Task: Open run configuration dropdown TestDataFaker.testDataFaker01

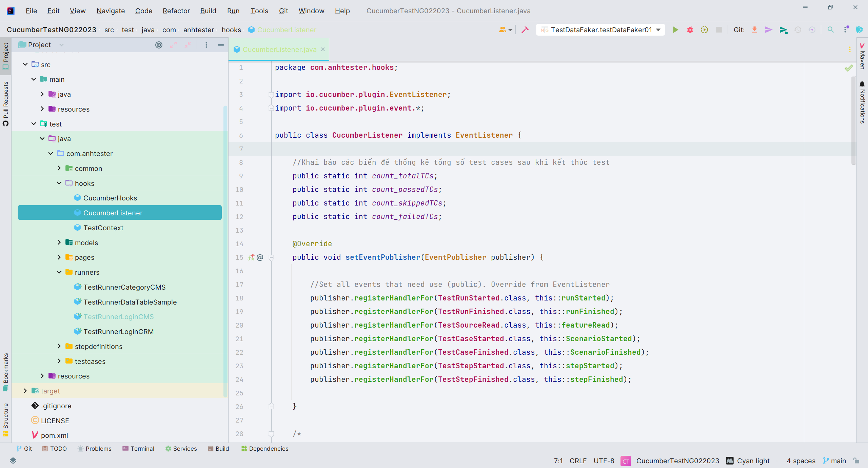Action: [600, 30]
